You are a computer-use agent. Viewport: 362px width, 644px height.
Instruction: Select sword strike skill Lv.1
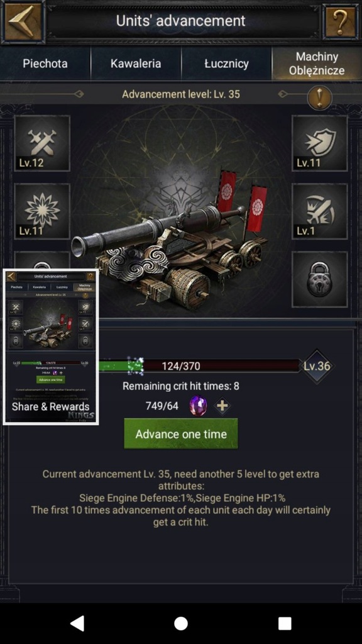point(320,211)
